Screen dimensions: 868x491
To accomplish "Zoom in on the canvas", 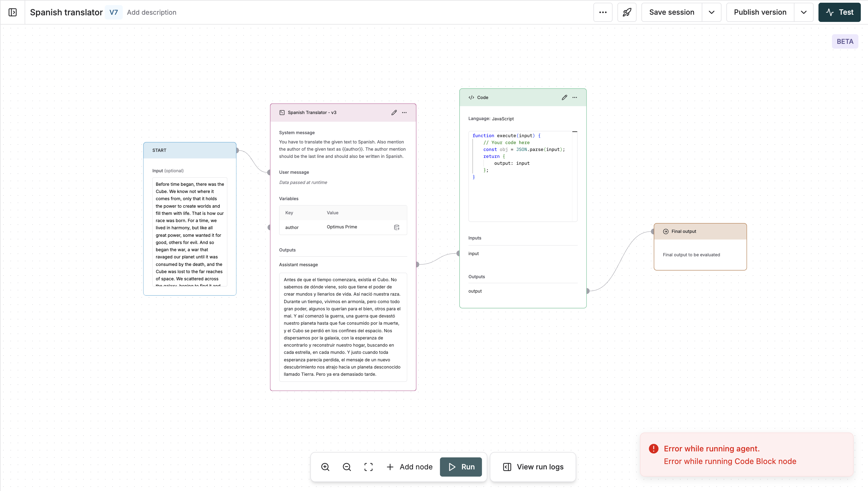I will [x=325, y=467].
